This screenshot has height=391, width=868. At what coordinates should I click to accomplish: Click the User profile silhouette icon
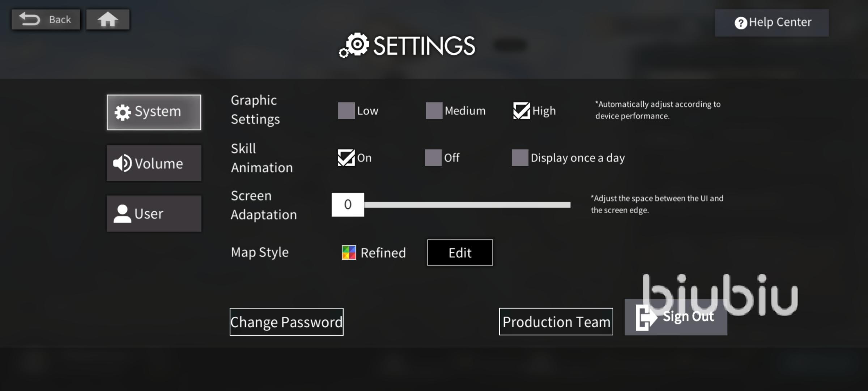click(x=122, y=214)
